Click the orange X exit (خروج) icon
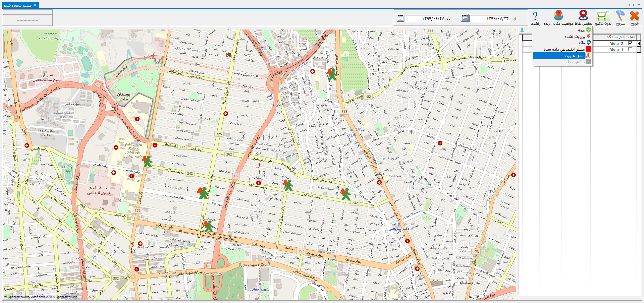The image size is (644, 303). (x=634, y=16)
